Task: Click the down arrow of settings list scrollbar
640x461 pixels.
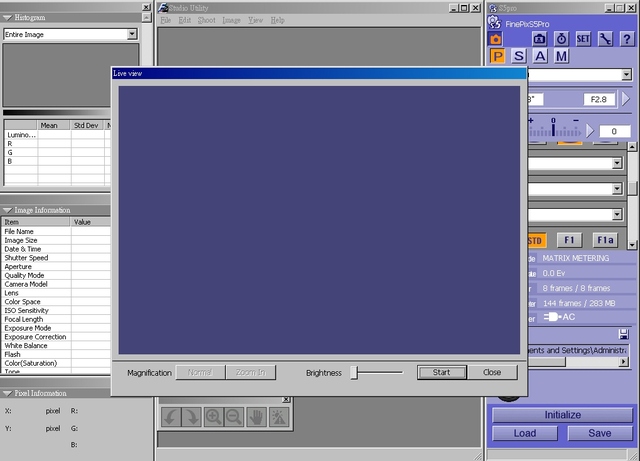Action: click(632, 245)
